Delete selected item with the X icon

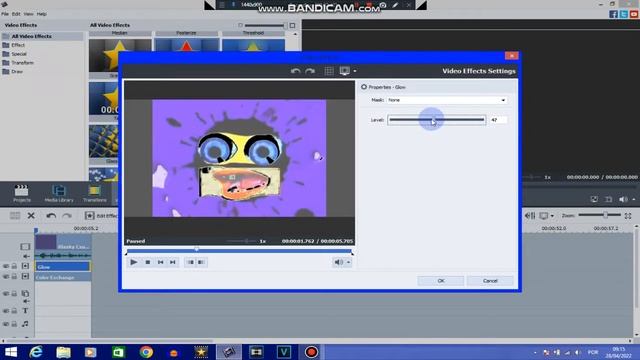(31, 216)
